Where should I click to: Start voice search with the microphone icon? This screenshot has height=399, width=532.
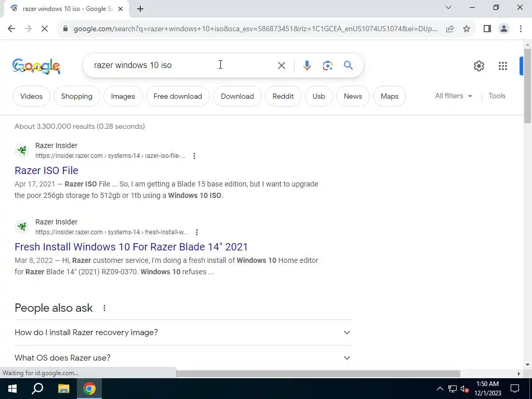click(x=307, y=65)
